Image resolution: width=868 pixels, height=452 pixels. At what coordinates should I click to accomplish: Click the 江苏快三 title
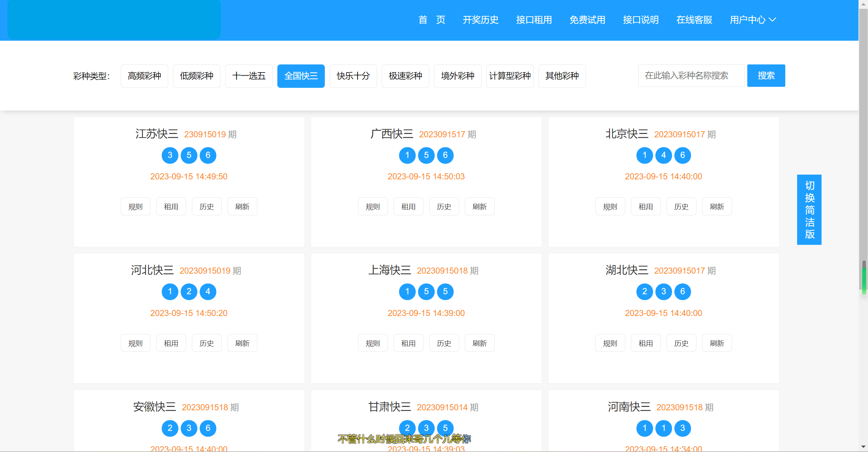point(157,134)
